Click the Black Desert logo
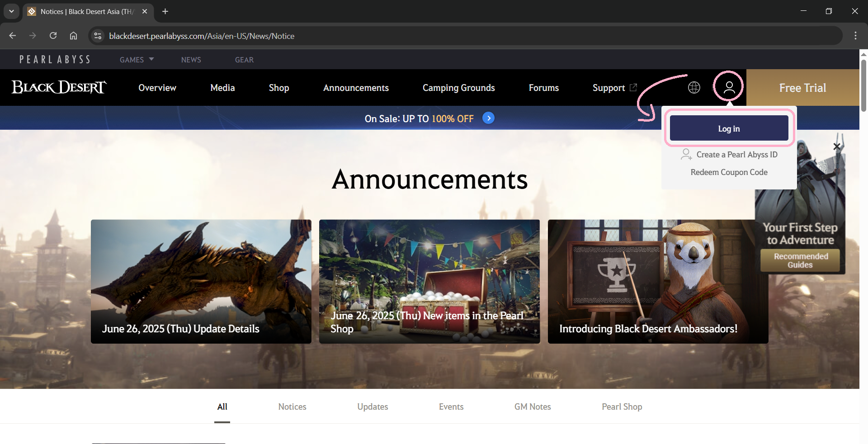Viewport: 868px width, 444px height. click(59, 87)
